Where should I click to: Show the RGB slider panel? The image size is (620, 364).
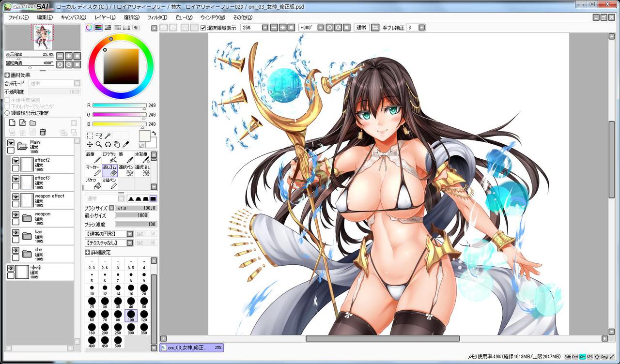98,28
